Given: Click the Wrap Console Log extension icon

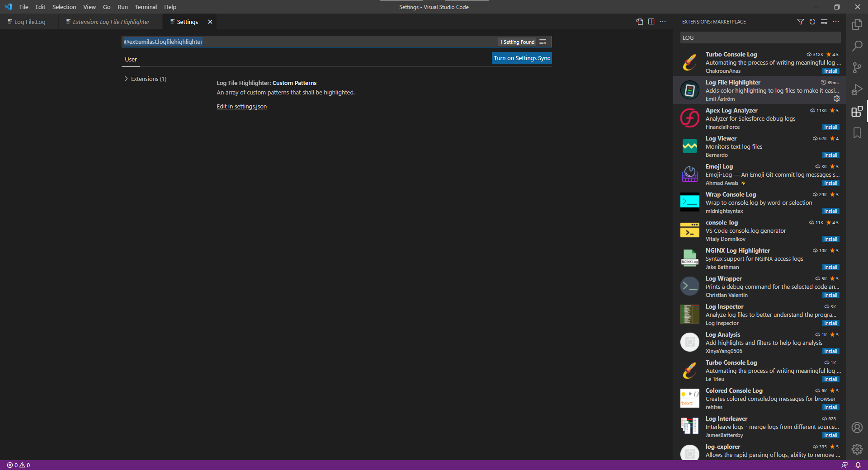Looking at the screenshot, I should point(689,202).
